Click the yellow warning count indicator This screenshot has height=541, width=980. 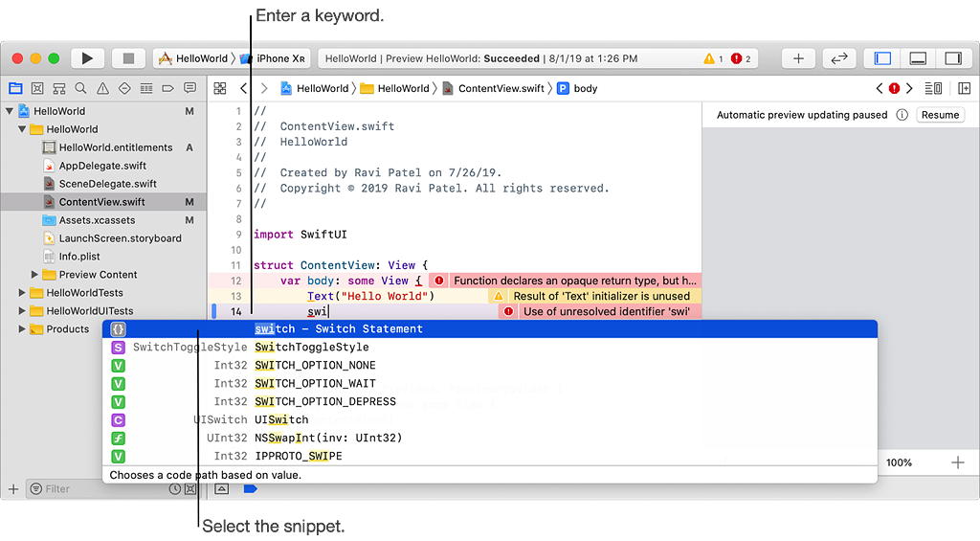[x=713, y=58]
